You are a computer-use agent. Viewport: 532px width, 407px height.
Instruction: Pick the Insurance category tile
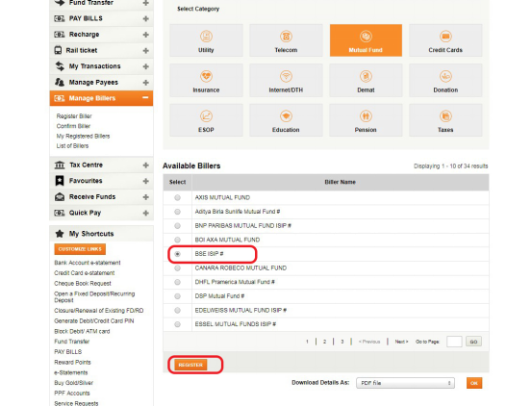click(206, 81)
